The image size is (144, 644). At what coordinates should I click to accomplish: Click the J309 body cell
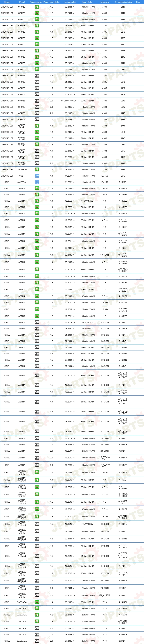[x=104, y=170]
